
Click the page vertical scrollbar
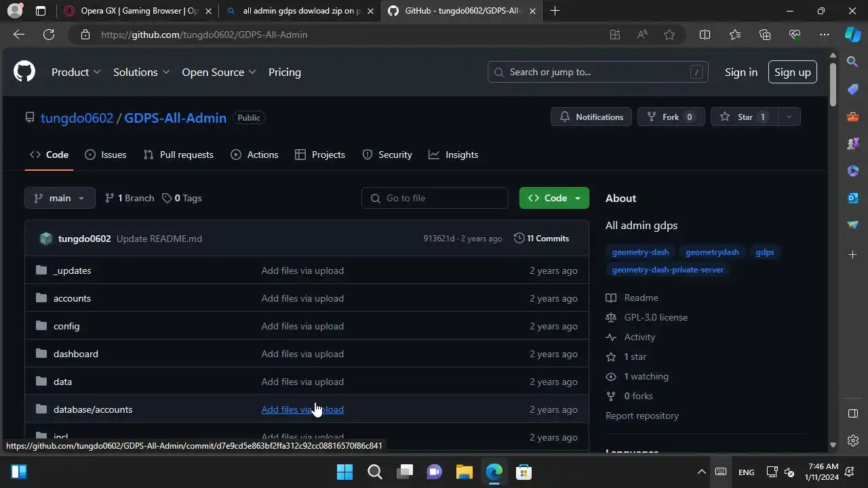pyautogui.click(x=833, y=85)
